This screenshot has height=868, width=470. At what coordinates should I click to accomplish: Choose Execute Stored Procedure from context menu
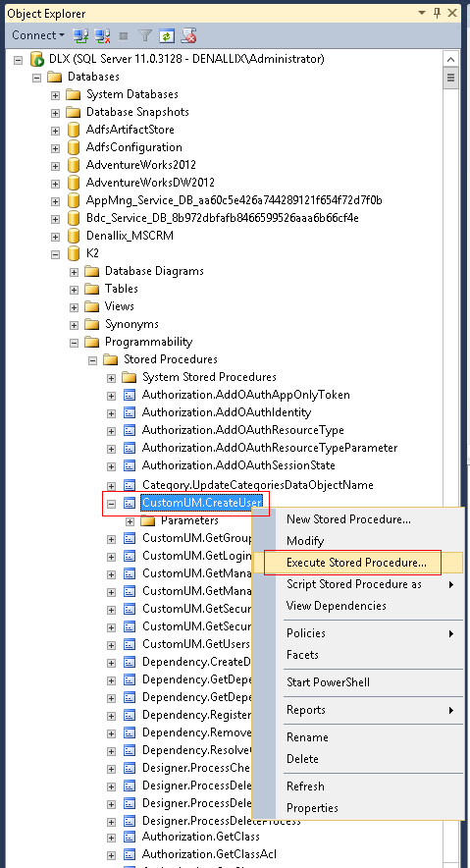point(356,563)
